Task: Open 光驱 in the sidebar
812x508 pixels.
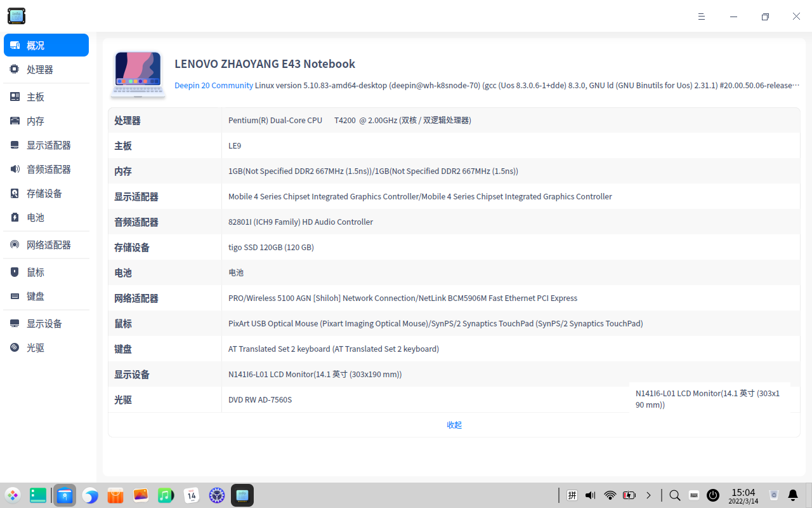Action: click(x=46, y=347)
